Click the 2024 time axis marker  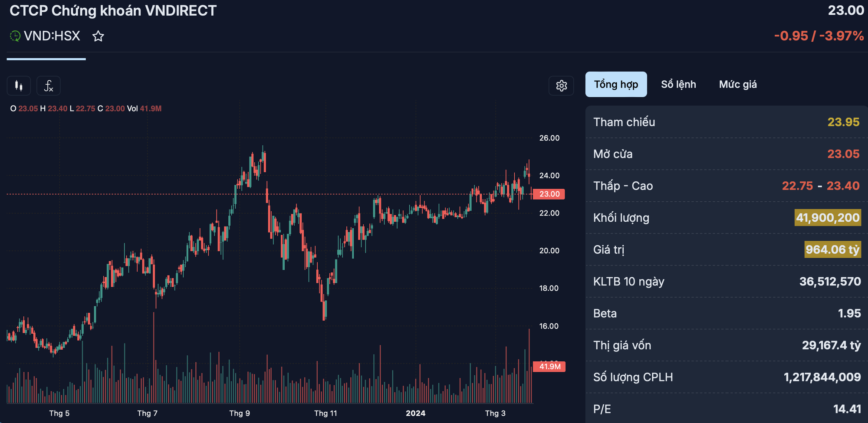pos(415,413)
